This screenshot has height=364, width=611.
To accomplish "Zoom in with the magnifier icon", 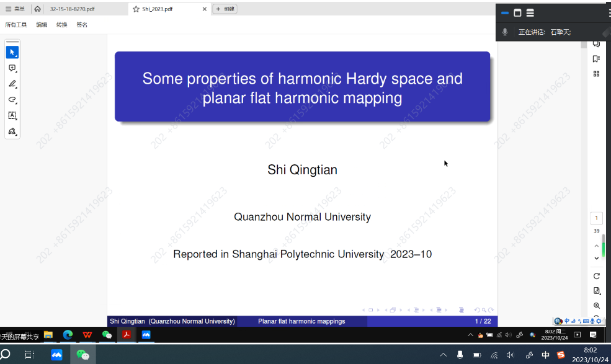I will coord(597,306).
